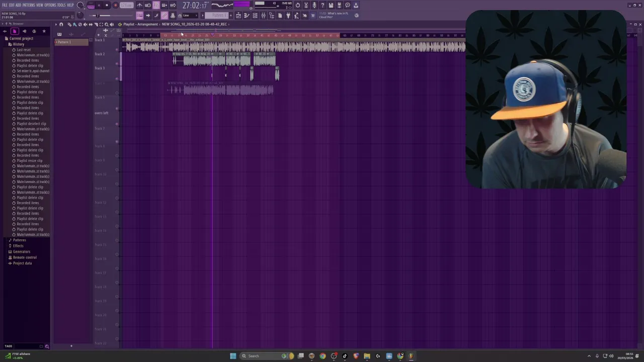This screenshot has height=362, width=644.
Task: Click the TAGS label in browser
Action: click(x=8, y=346)
